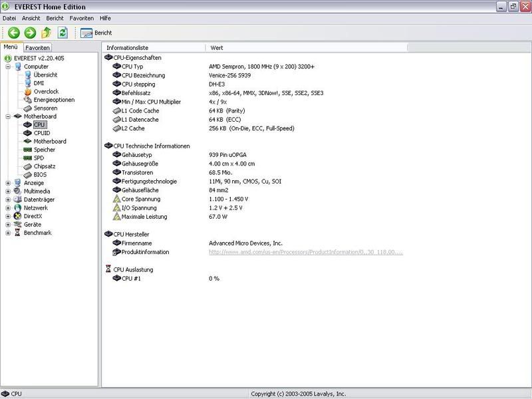Open the AMD Produktinformation link
The height and width of the screenshot is (399, 532).
coord(306,252)
